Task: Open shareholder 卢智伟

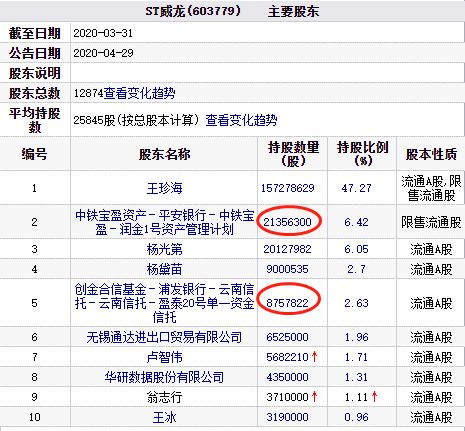Action: click(164, 357)
